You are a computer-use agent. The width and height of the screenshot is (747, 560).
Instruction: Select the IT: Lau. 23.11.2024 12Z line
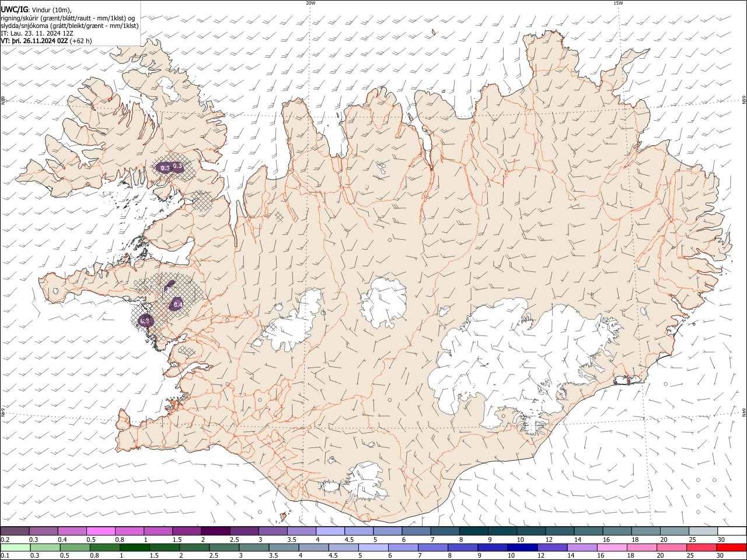37,33
